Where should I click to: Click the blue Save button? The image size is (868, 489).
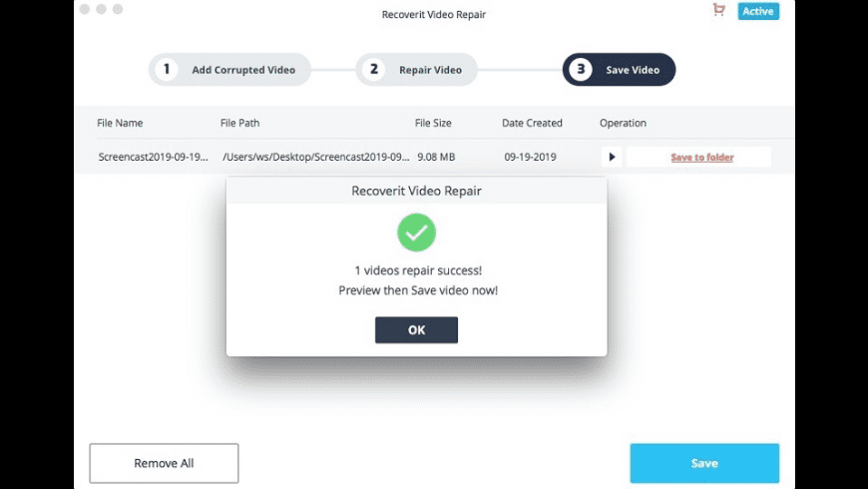(x=704, y=463)
